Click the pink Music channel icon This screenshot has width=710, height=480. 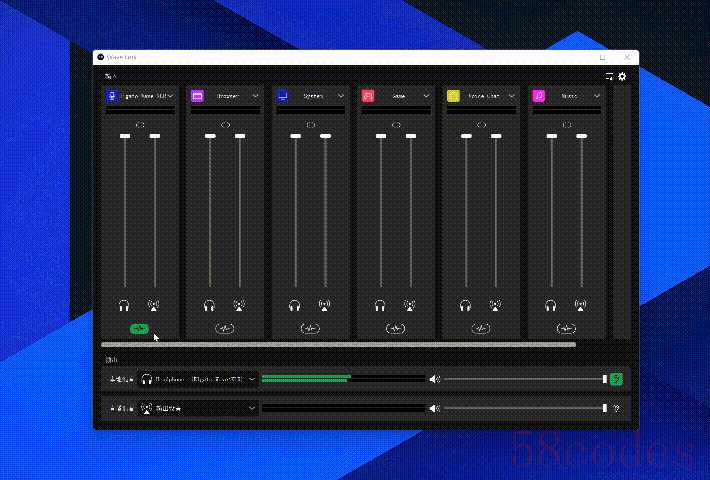coord(538,96)
